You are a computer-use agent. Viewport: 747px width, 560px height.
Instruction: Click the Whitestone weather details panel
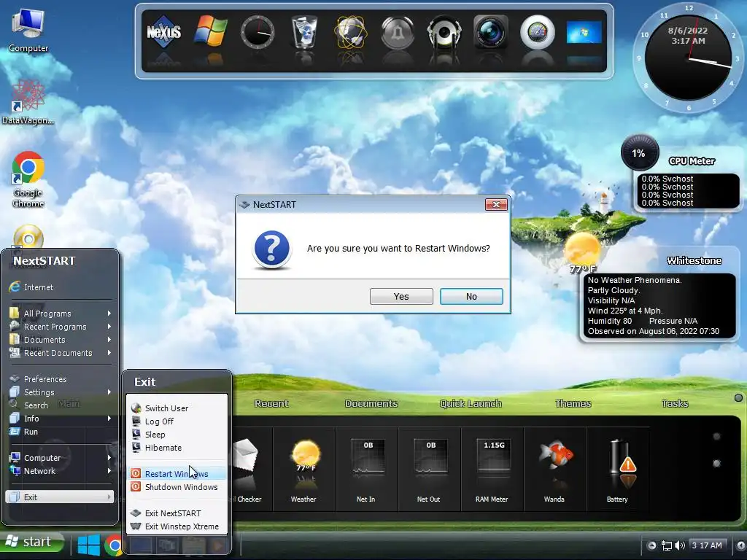point(659,306)
